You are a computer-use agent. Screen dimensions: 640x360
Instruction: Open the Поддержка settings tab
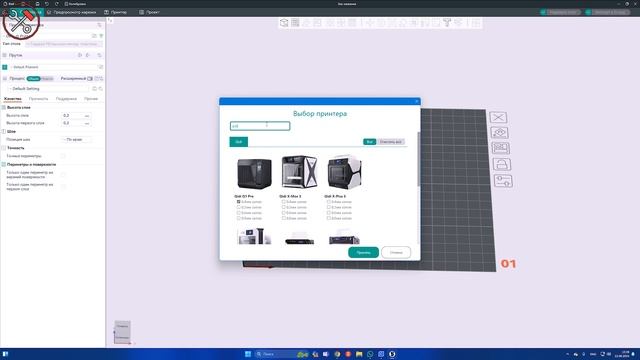(66, 99)
